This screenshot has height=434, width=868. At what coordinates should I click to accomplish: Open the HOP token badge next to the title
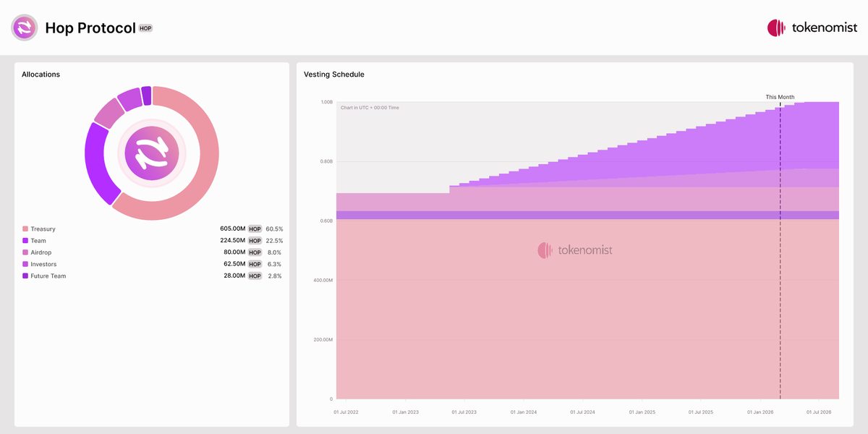[145, 28]
